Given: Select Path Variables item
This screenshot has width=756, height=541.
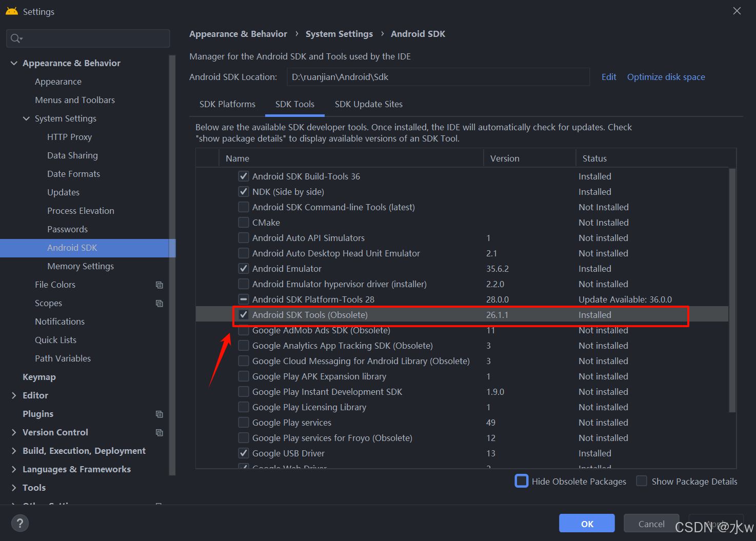Looking at the screenshot, I should pos(63,358).
